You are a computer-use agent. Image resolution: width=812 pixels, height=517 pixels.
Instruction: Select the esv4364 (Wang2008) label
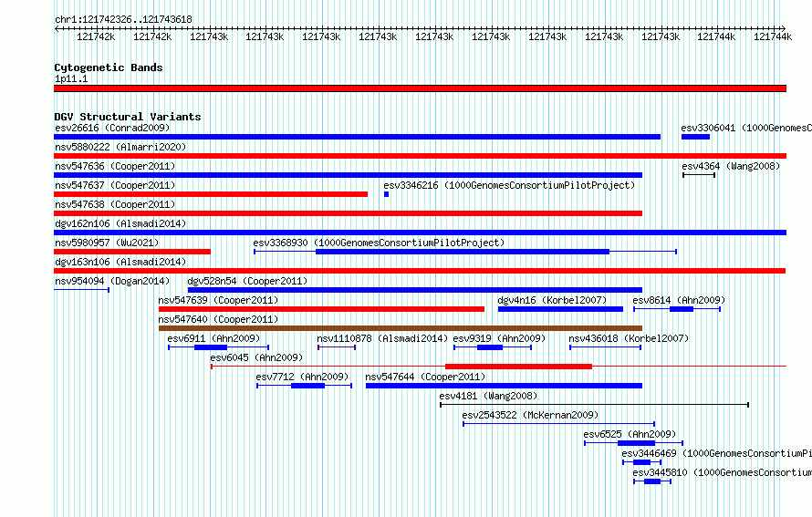pyautogui.click(x=731, y=166)
